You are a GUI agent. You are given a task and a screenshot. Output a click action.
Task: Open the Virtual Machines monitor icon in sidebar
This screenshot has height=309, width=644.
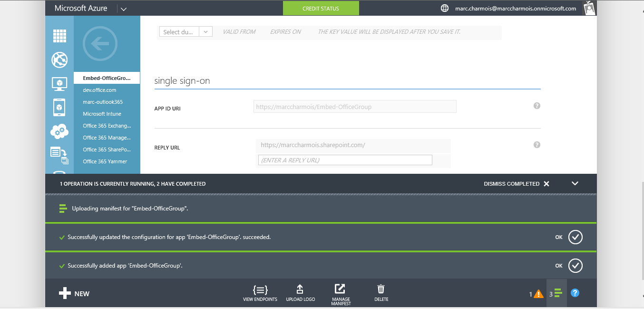click(59, 84)
